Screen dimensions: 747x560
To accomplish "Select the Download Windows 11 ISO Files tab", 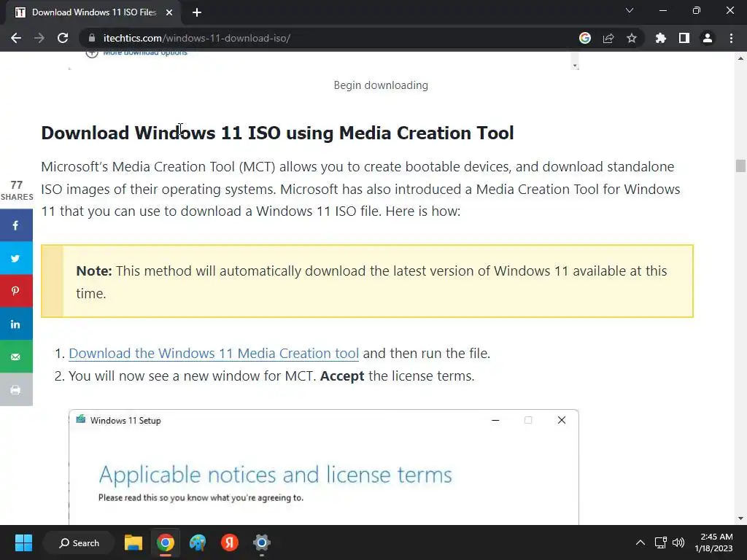I will [93, 12].
